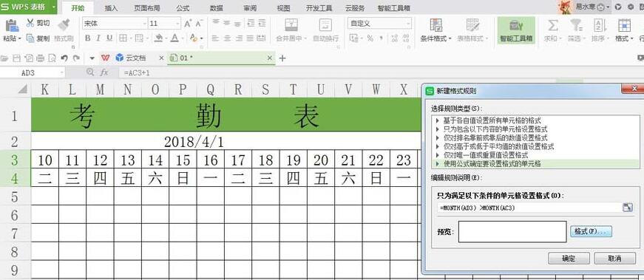Toggle center horizontal alignment
The height and width of the screenshot is (280, 644).
(227, 38)
